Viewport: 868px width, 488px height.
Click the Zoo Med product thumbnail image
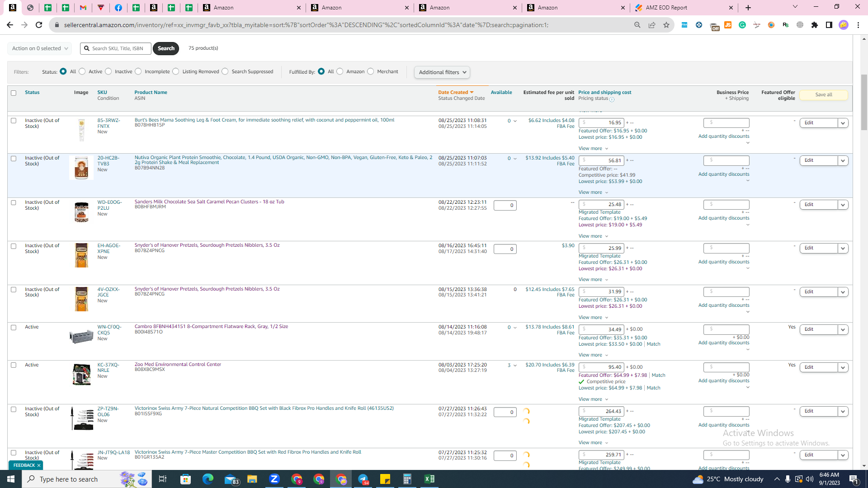point(81,374)
